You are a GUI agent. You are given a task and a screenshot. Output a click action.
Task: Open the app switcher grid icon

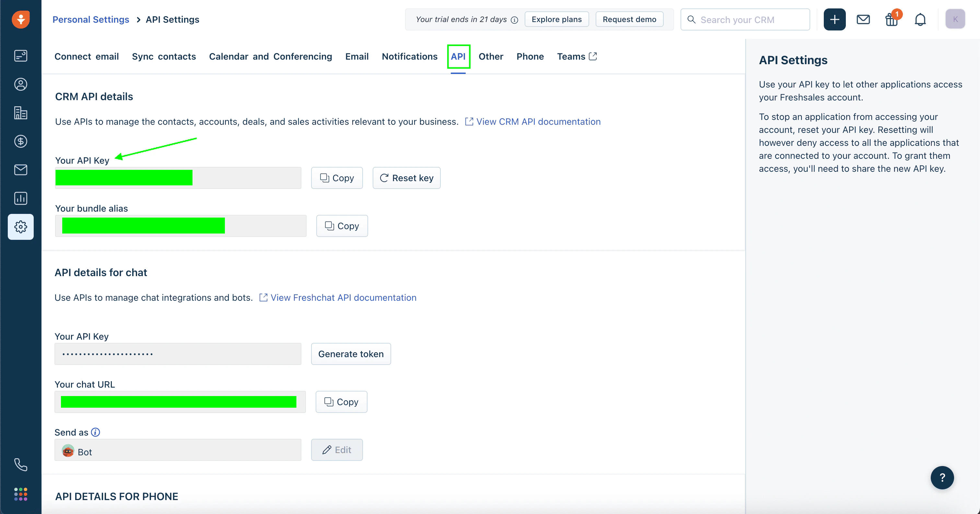[x=20, y=494]
